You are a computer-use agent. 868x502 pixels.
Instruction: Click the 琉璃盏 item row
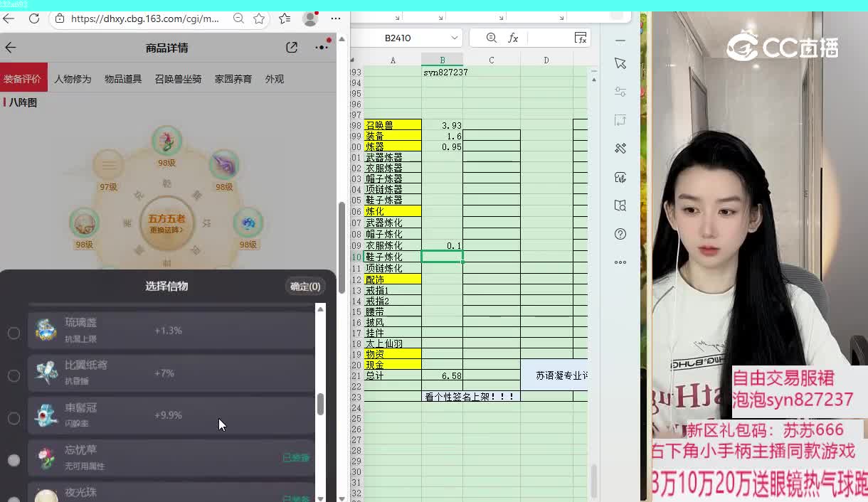coord(171,331)
